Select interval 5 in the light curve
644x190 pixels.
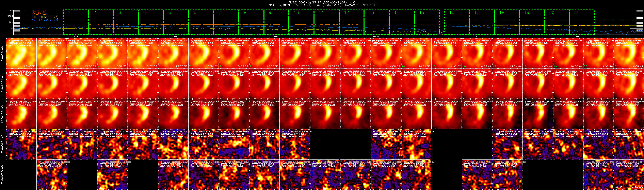(x=176, y=22)
